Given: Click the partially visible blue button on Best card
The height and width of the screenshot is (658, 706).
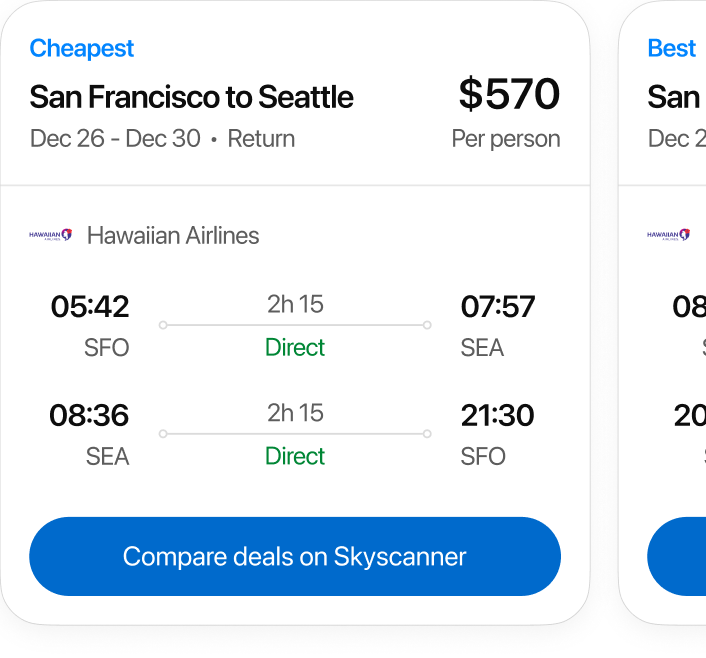Looking at the screenshot, I should [678, 557].
